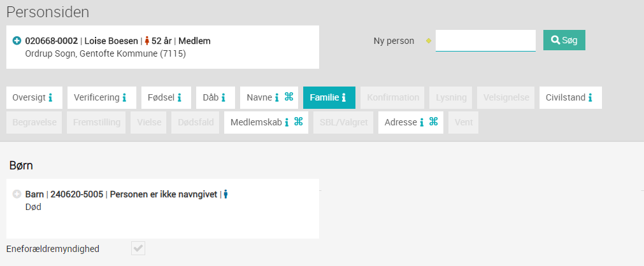The image size is (644, 266).
Task: Open the Fødsel tab
Action: (x=166, y=98)
